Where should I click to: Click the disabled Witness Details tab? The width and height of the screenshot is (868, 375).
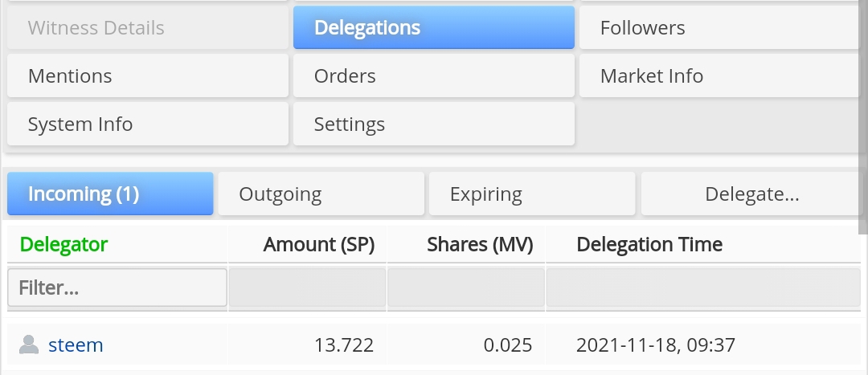click(148, 27)
